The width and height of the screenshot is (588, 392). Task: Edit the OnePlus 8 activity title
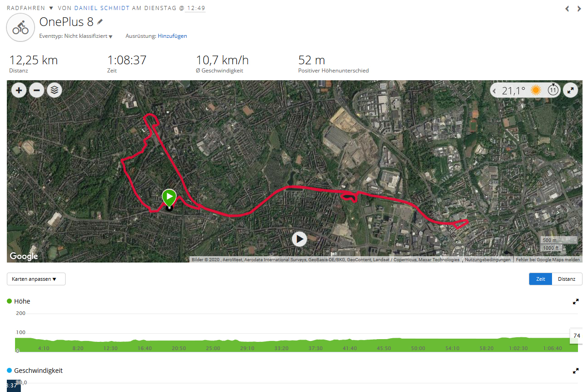pyautogui.click(x=100, y=21)
